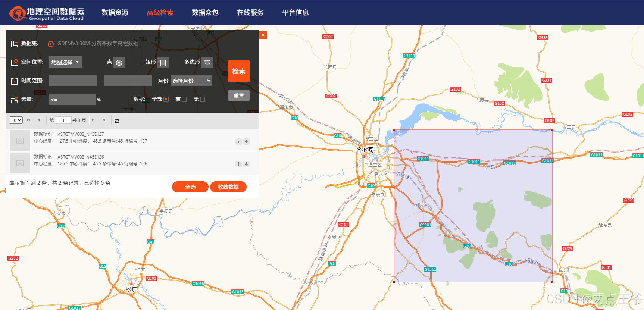Open thumbnail of ASTGTMV003_N45E127 result

(x=20, y=141)
